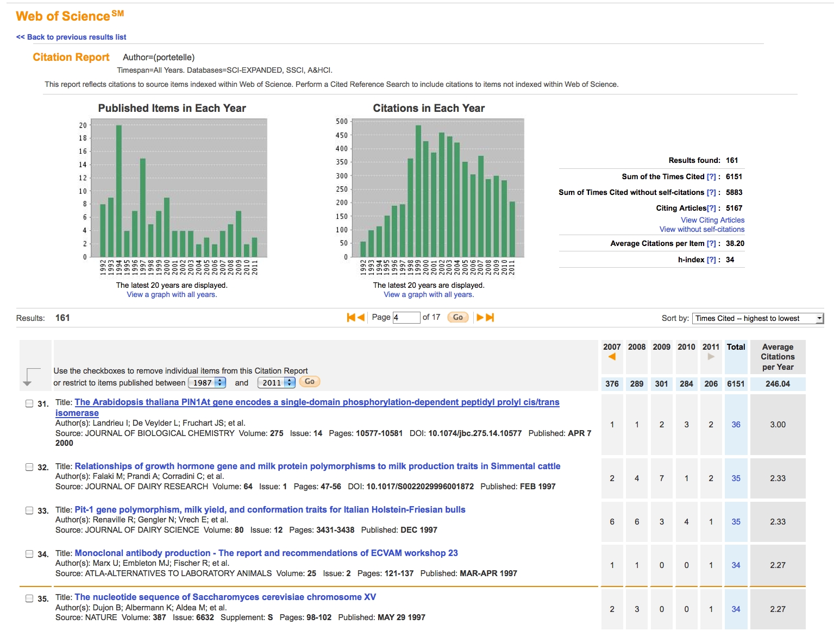
Task: Open the Sort by Times Cited dropdown
Action: click(758, 318)
